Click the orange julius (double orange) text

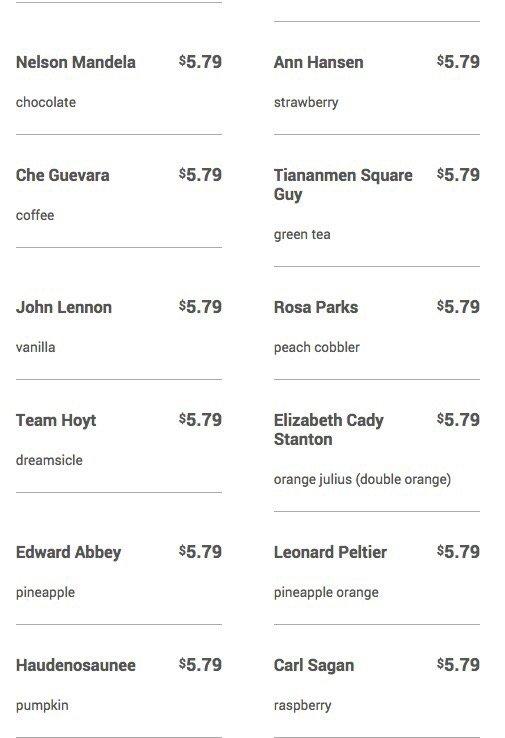(x=362, y=479)
